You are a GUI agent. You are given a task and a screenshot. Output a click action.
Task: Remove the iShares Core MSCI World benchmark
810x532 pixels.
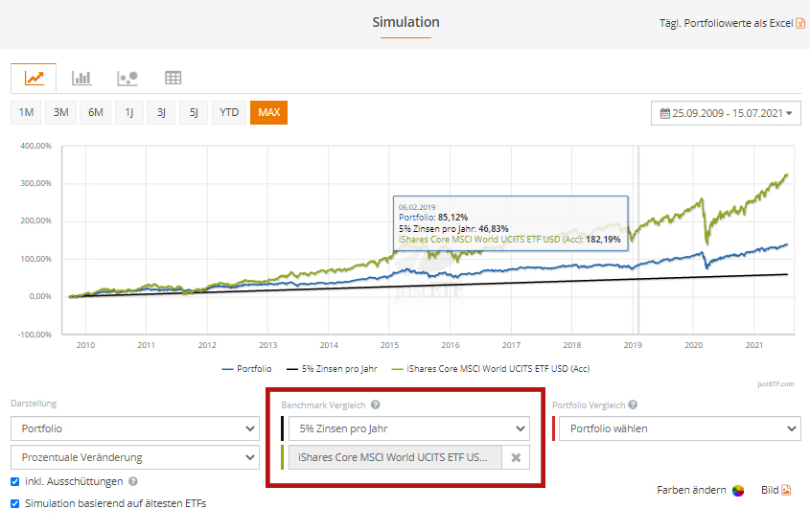point(516,458)
